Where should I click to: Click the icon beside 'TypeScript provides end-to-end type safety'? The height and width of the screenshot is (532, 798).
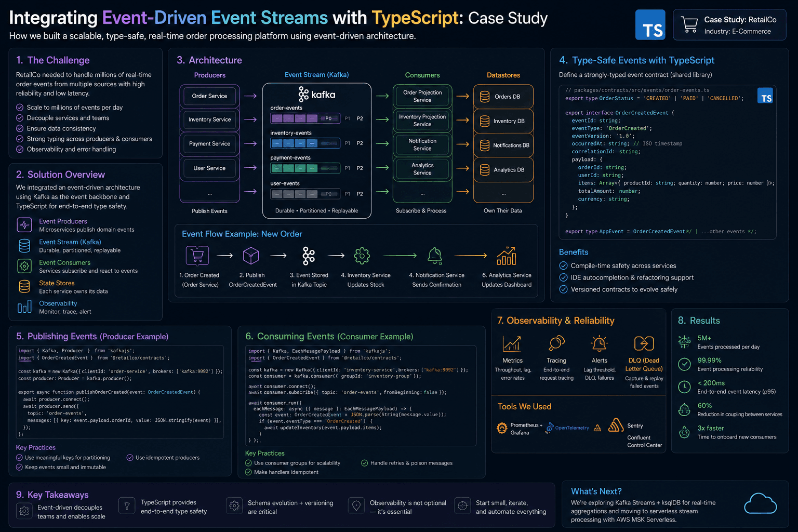pos(127,506)
